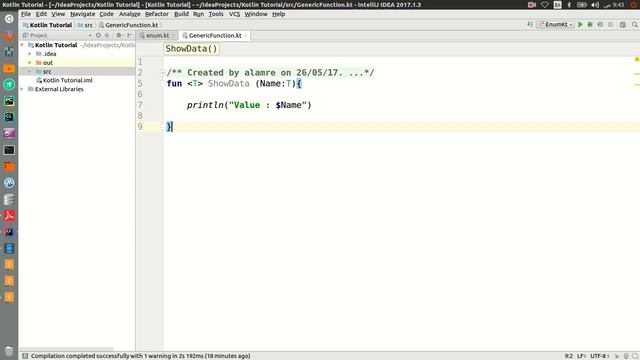Click the 9:2 cursor position indicator
640x360 pixels.
568,356
